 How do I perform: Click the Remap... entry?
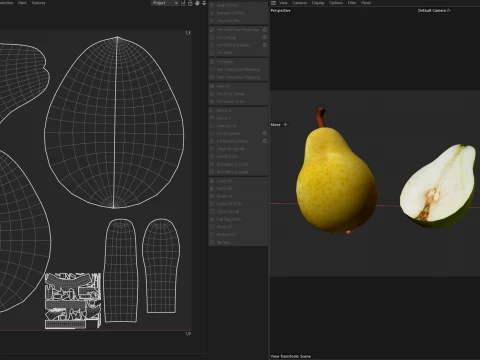pos(238,242)
